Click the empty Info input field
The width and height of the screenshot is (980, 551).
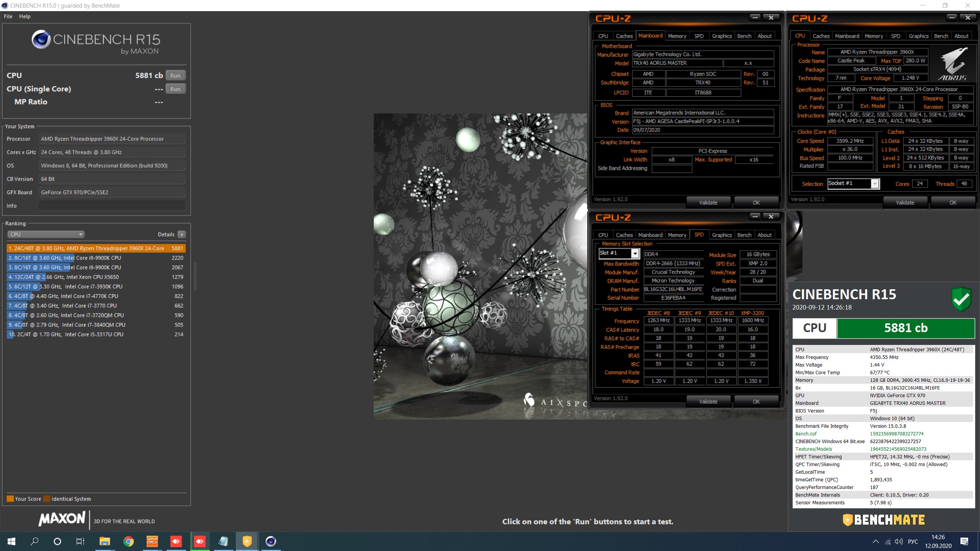pyautogui.click(x=112, y=206)
